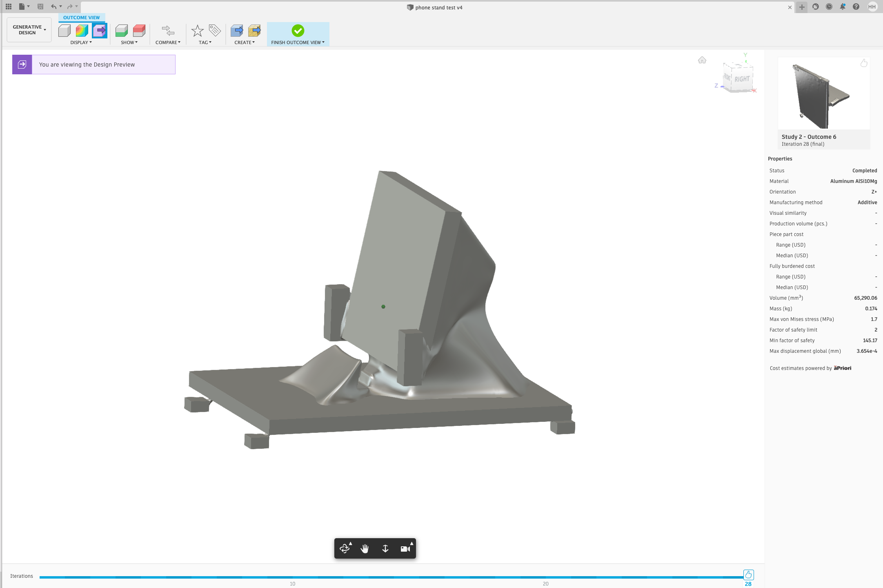Image resolution: width=883 pixels, height=588 pixels.
Task: Click the "Iteration 28 (final)" label
Action: [803, 144]
